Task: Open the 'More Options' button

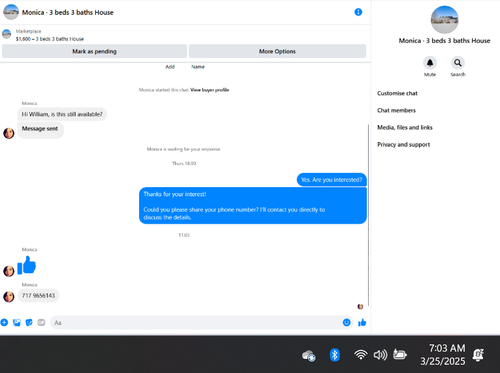Action: 277,51
